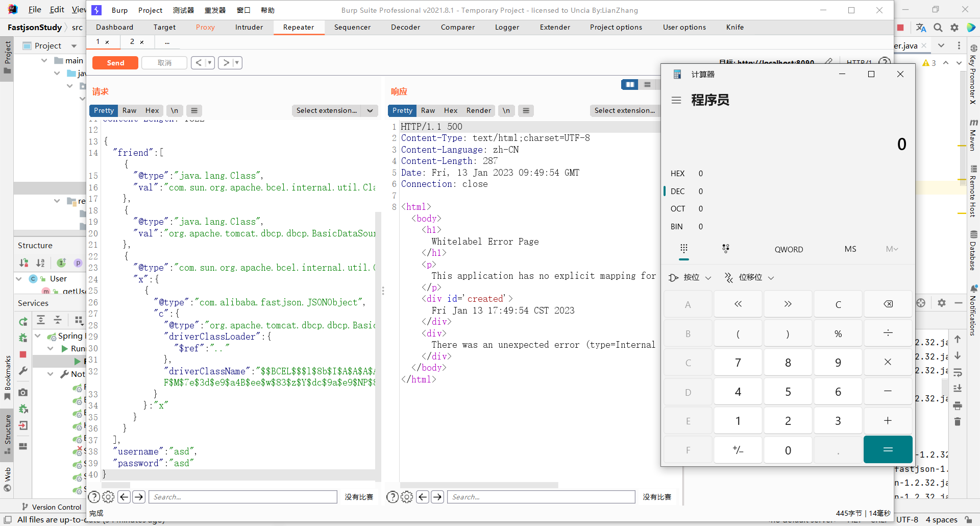Click the calculator divide key

click(x=888, y=333)
